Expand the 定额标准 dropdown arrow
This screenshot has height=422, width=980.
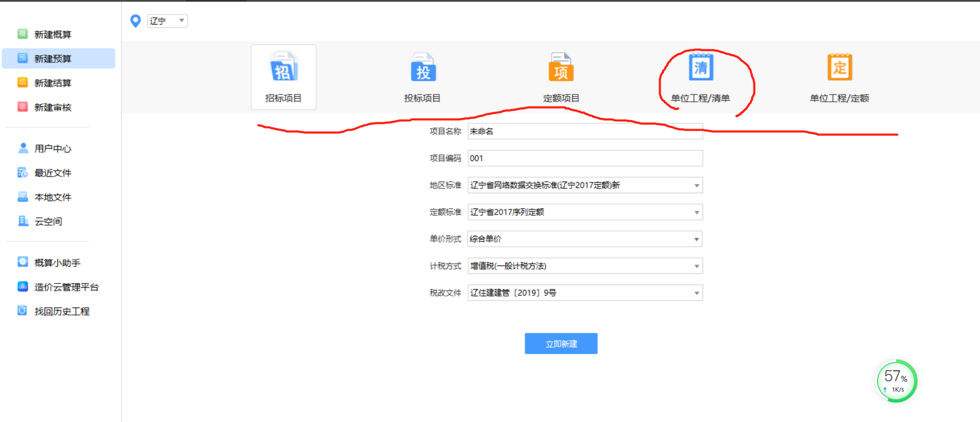[x=697, y=212]
